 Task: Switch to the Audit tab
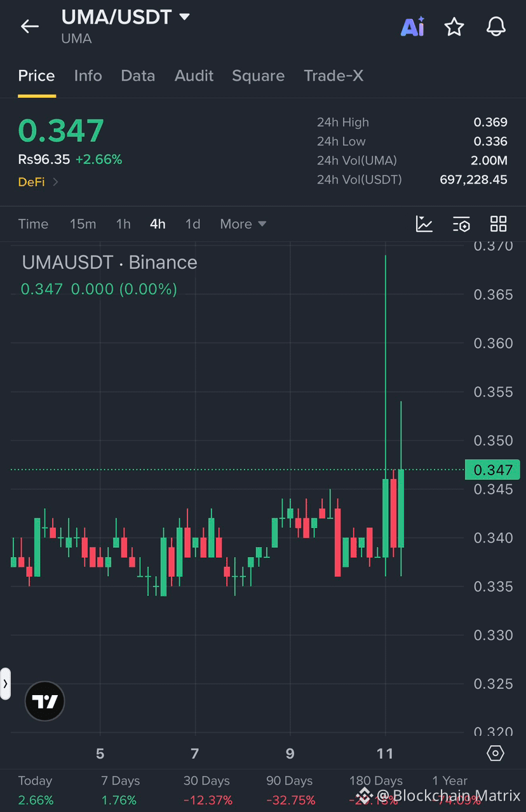[194, 76]
